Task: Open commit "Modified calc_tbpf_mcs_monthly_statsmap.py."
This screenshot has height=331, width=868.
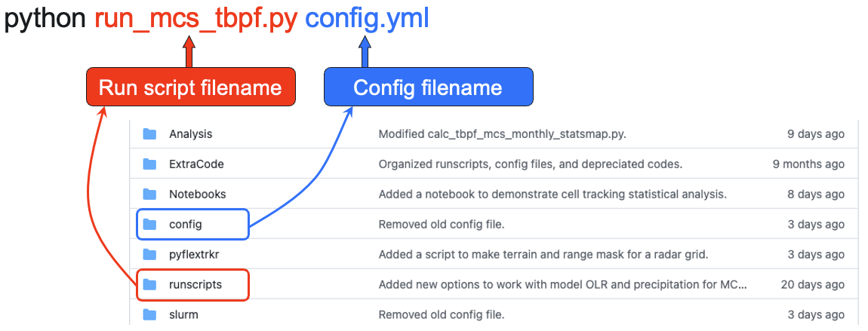Action: tap(502, 134)
